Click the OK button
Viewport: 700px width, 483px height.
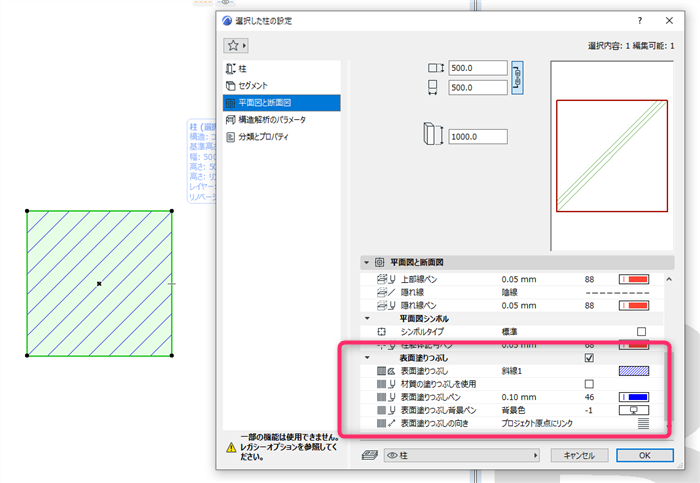point(645,455)
